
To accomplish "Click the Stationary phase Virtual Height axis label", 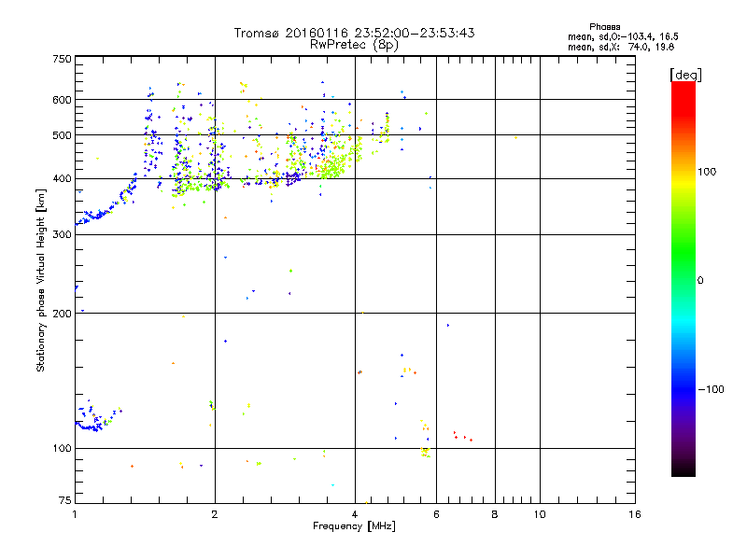I will 41,282.
